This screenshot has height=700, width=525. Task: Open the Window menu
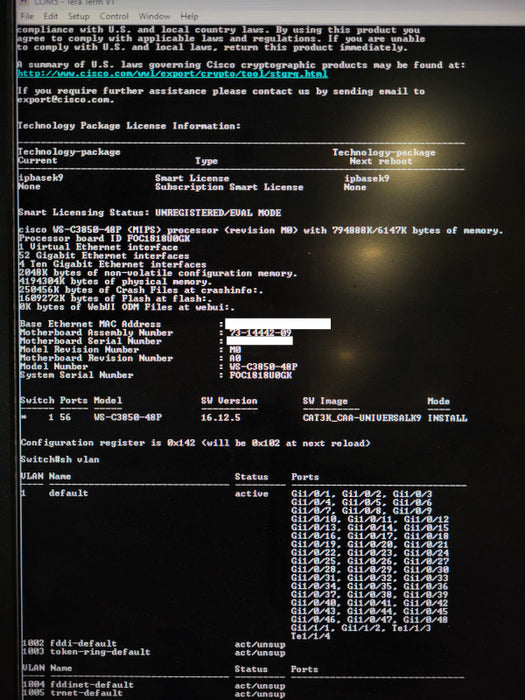[154, 16]
